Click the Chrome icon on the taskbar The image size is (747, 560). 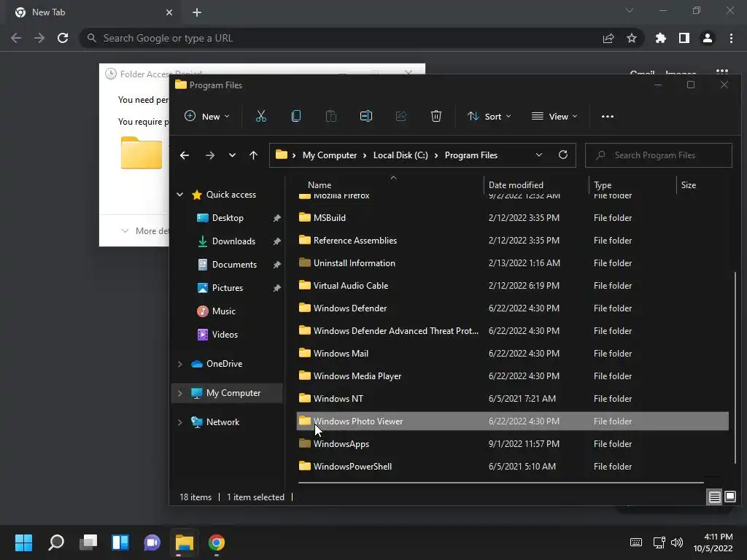point(216,542)
